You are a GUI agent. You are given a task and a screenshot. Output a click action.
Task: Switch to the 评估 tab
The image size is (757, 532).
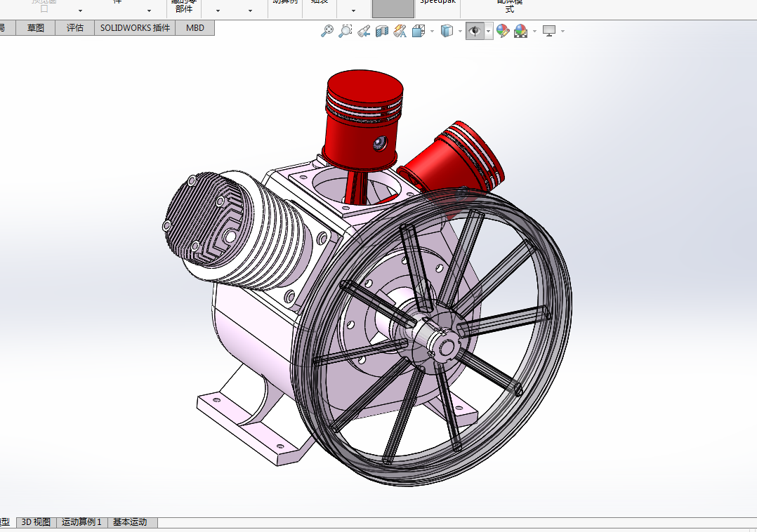point(75,28)
